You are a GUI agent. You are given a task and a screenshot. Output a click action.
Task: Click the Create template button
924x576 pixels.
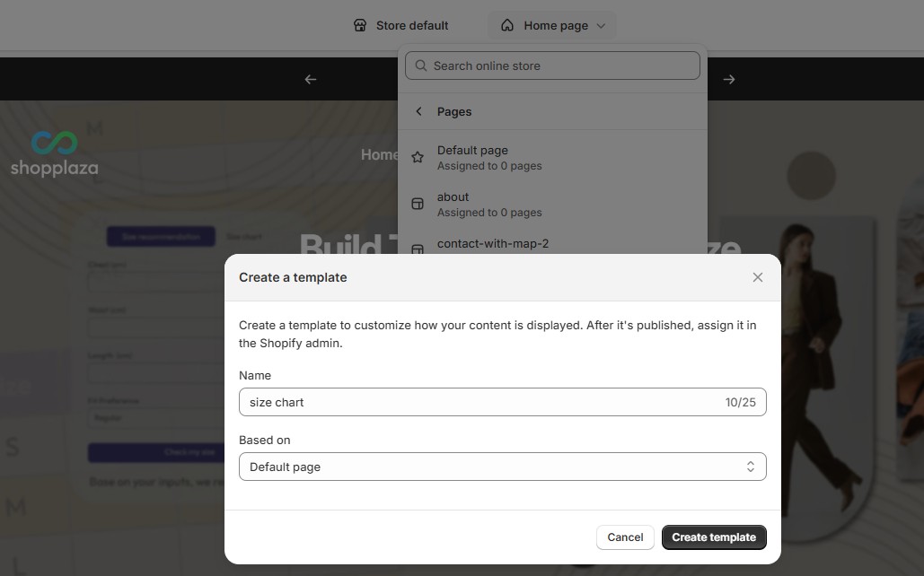point(714,537)
